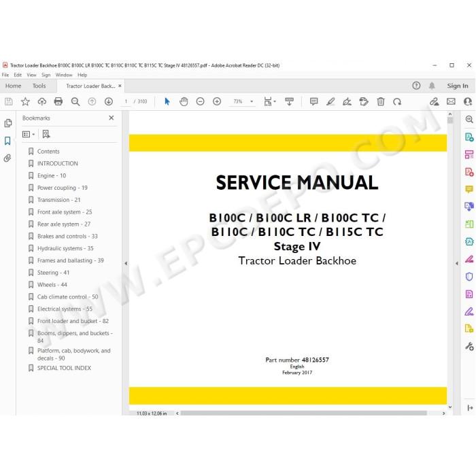Open Hydraulic systems - 35 bookmark

[65, 248]
